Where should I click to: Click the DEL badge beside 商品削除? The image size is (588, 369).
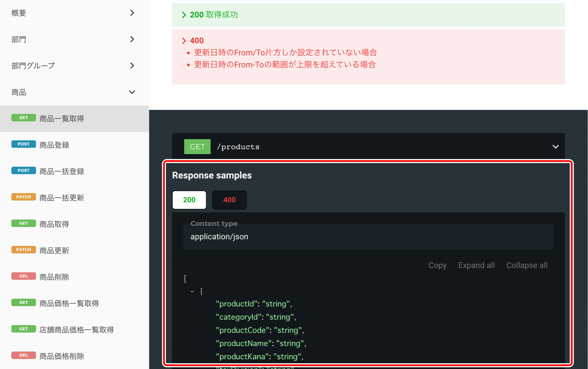24,276
